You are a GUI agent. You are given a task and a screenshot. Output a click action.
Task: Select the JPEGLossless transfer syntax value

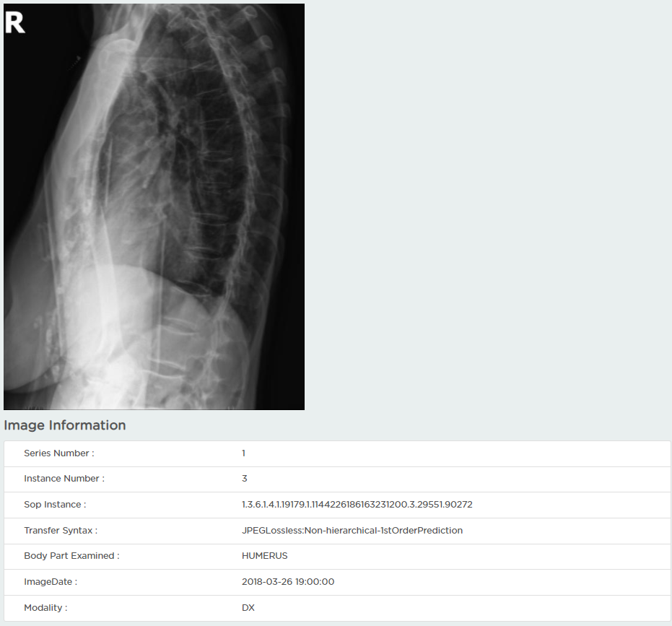[x=352, y=531]
